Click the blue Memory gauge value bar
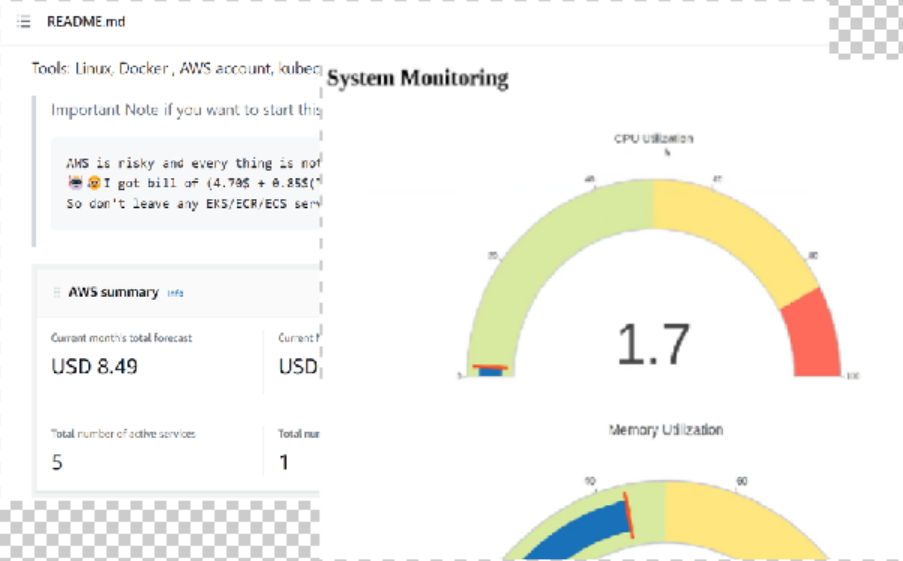Screen dimensions: 903x561 click(582, 530)
